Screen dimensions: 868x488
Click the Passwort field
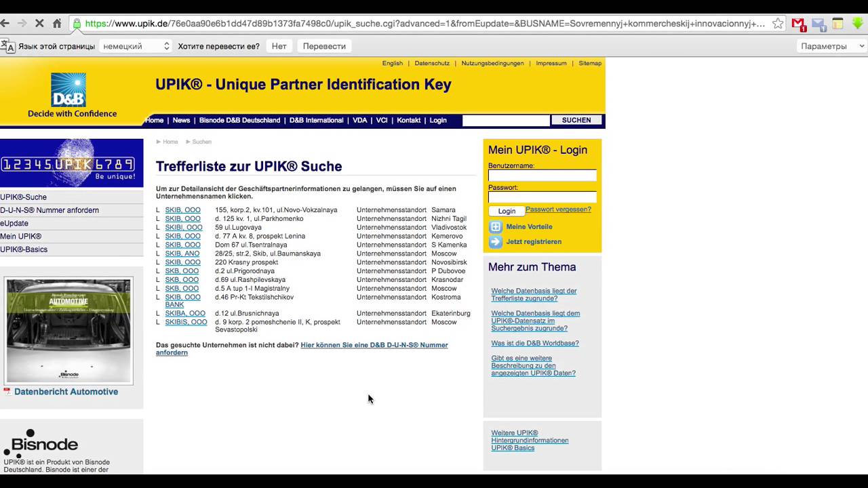[542, 197]
